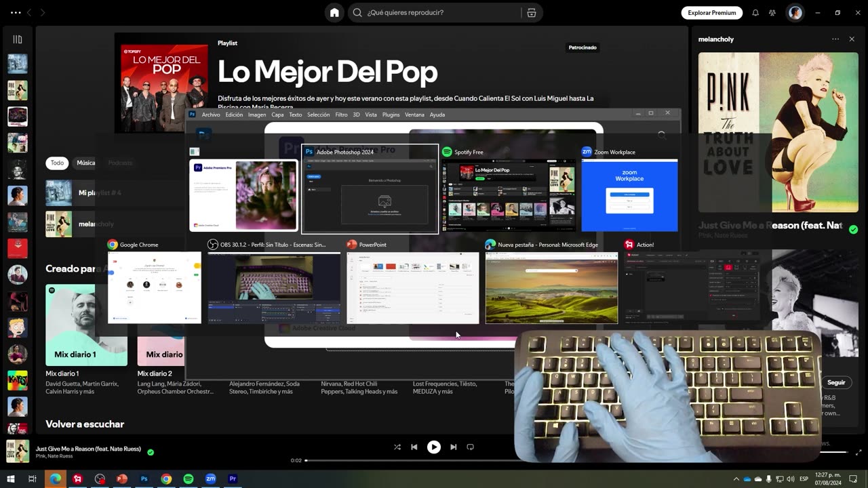The height and width of the screenshot is (488, 868).
Task: Close the melancholy now-playing panel
Action: (852, 39)
